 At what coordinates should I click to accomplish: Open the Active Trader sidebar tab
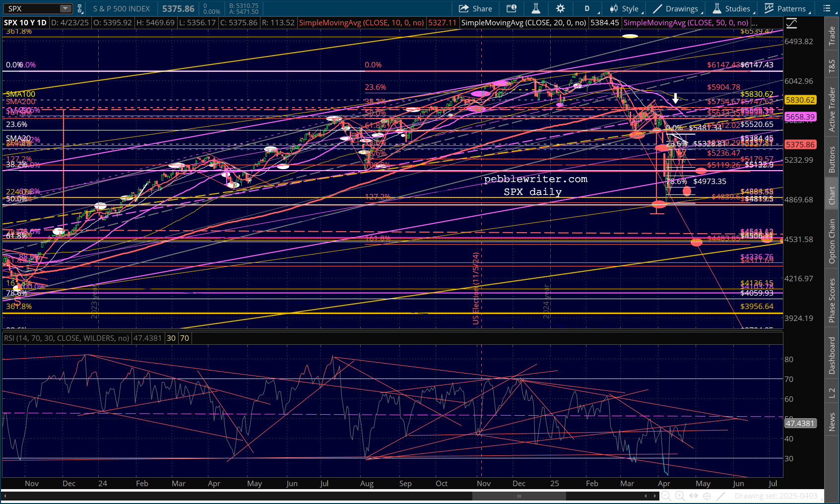pos(832,109)
